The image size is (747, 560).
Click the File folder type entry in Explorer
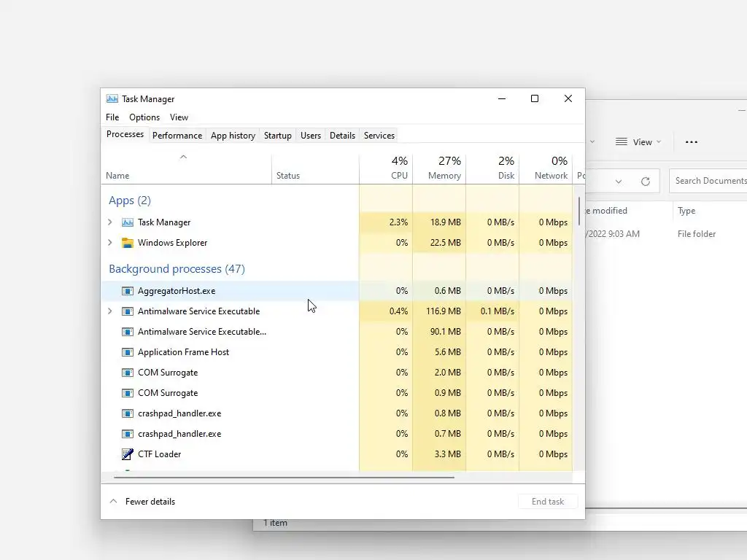pyautogui.click(x=697, y=234)
